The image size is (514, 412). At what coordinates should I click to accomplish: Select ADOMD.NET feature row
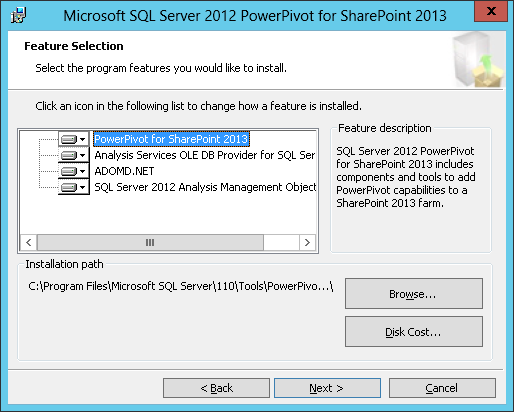coord(124,171)
